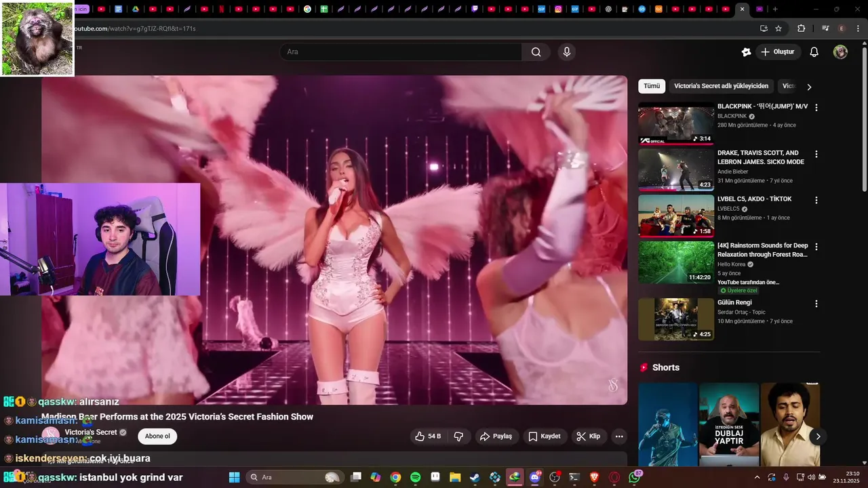
Task: Click the system tray microphone icon
Action: pos(786,477)
